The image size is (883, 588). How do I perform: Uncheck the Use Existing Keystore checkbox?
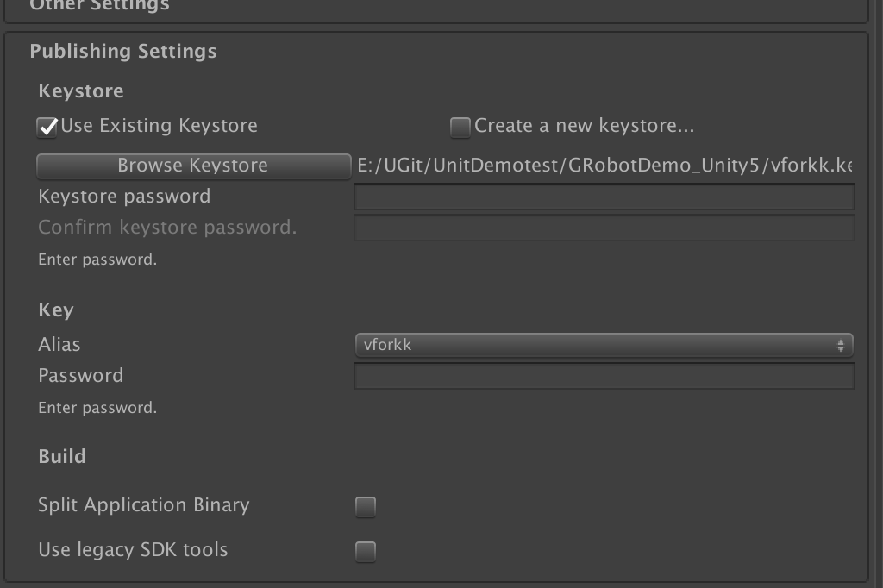pos(47,128)
